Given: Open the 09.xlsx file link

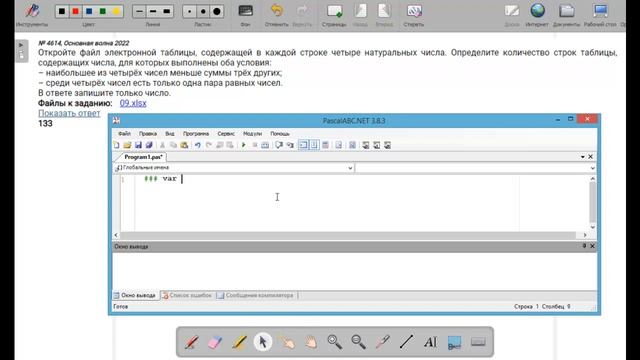Looking at the screenshot, I should (133, 103).
